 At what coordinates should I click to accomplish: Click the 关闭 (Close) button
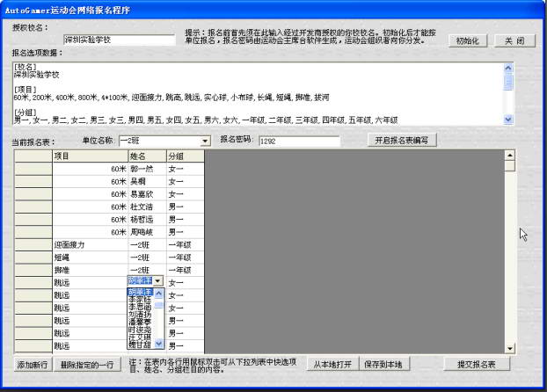tap(515, 40)
